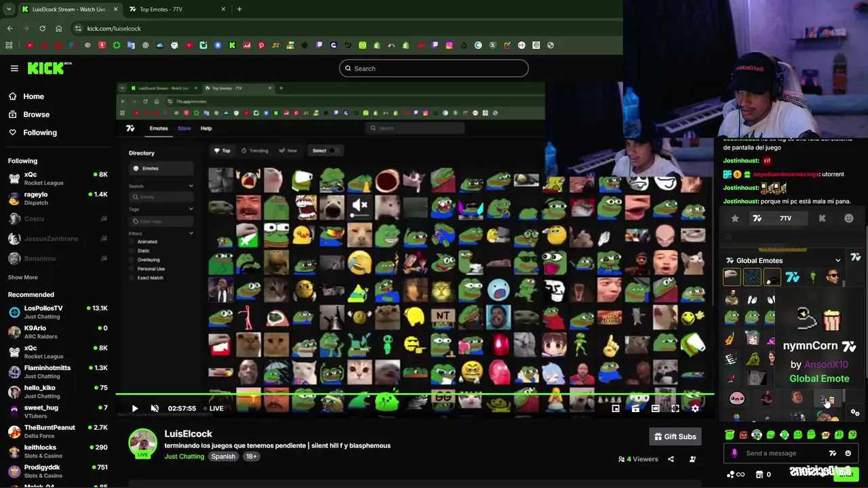Pick the sunglasses guy emote
This screenshot has height=488, width=868.
(833, 277)
